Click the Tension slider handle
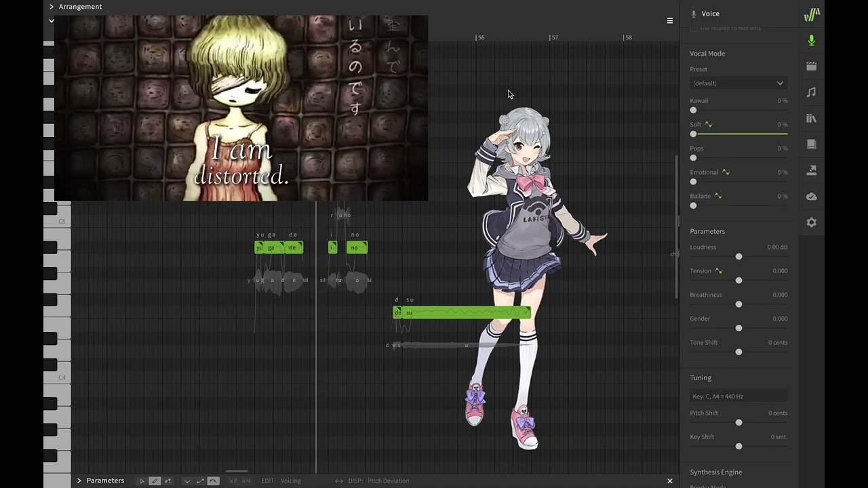Viewport: 868px width, 488px height. pos(738,281)
